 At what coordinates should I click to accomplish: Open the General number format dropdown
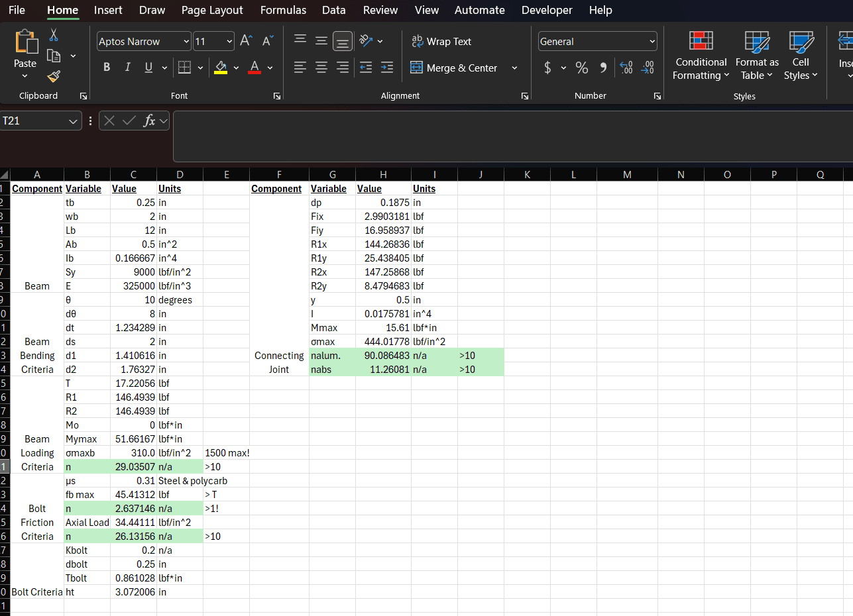coord(652,41)
